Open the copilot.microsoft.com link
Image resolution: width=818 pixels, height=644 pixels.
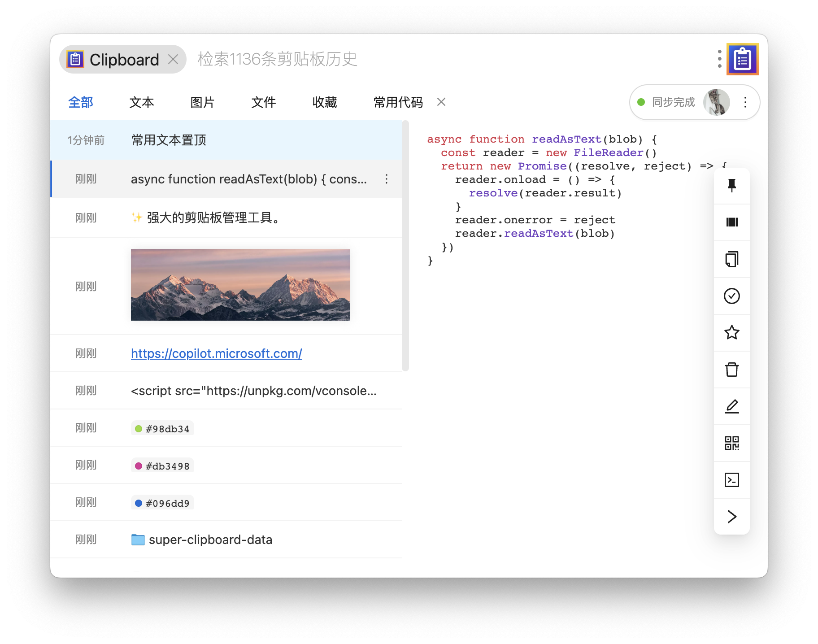pos(216,353)
